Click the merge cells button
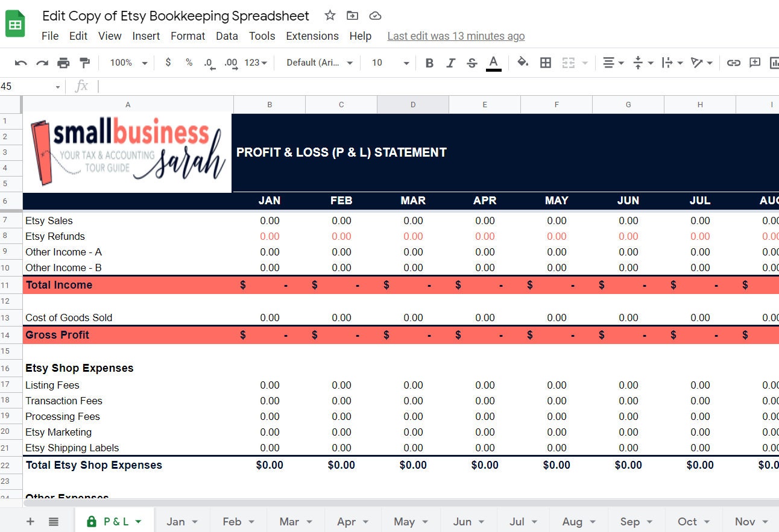The height and width of the screenshot is (532, 779). 568,63
